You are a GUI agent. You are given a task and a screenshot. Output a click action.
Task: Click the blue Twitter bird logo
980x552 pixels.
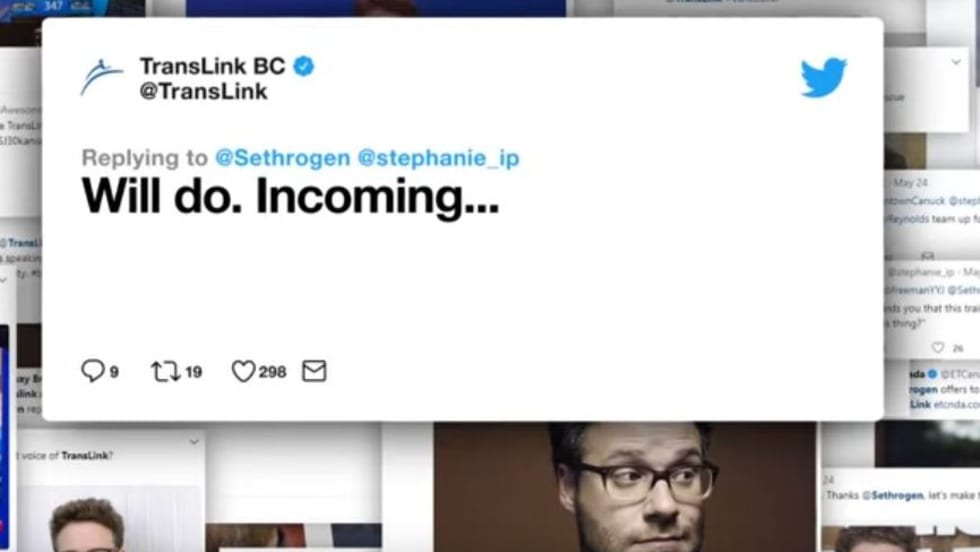[823, 78]
